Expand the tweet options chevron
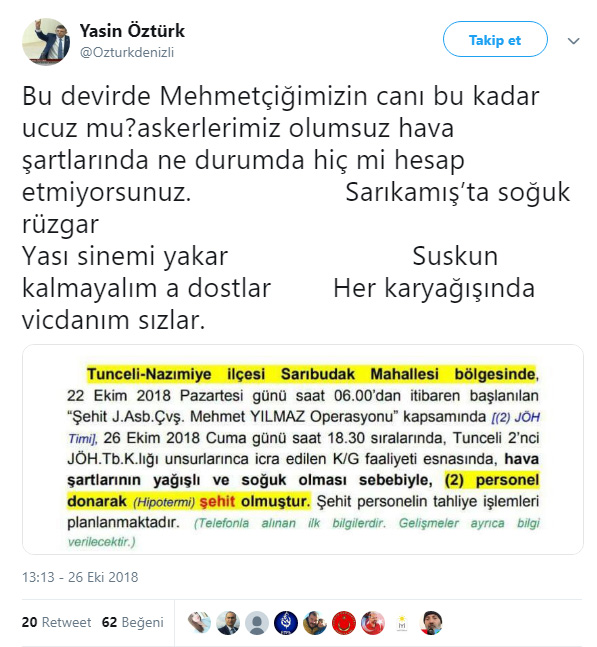Image resolution: width=597 pixels, height=647 pixels. coord(573,41)
